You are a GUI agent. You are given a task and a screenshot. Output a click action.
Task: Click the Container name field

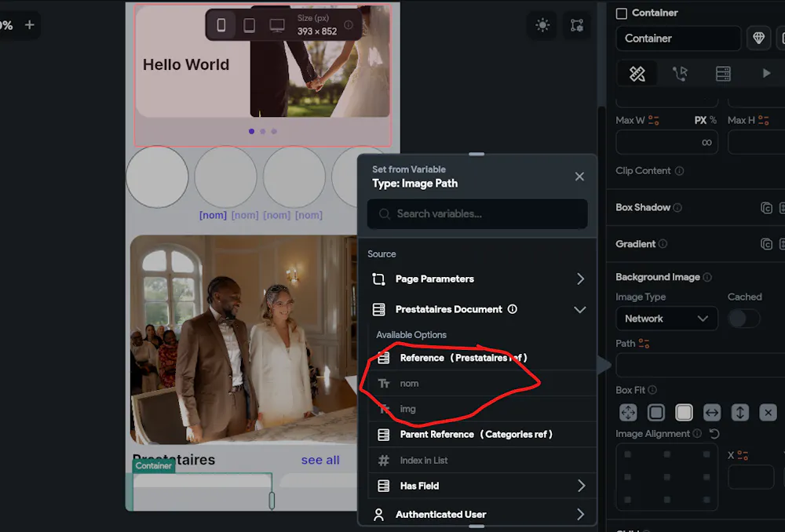(x=678, y=38)
